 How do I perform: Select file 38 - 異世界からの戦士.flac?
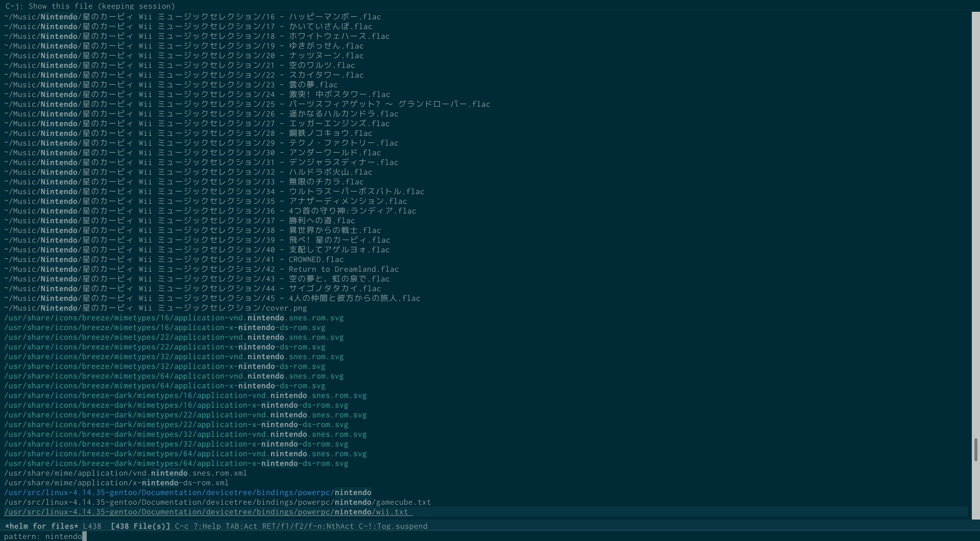coord(193,230)
